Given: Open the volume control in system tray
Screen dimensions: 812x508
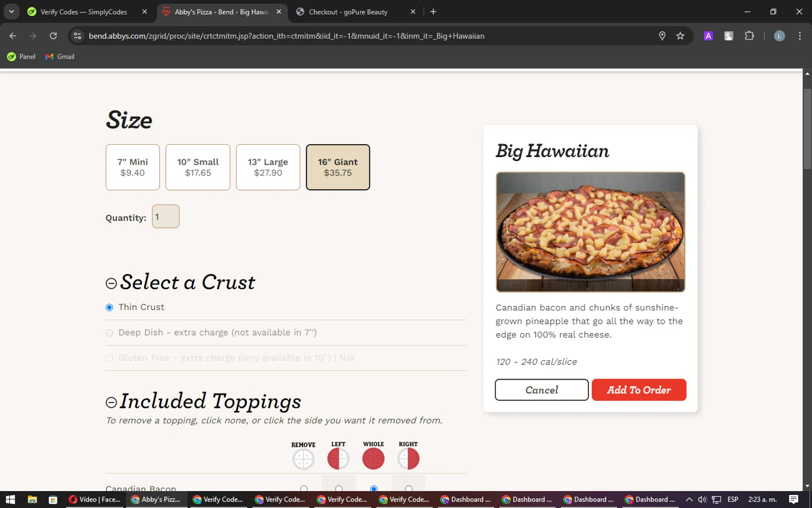Looking at the screenshot, I should [702, 499].
